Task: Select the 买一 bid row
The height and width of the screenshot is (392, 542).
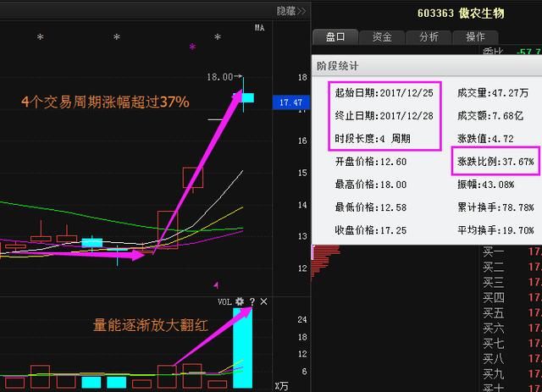Action: (512, 251)
